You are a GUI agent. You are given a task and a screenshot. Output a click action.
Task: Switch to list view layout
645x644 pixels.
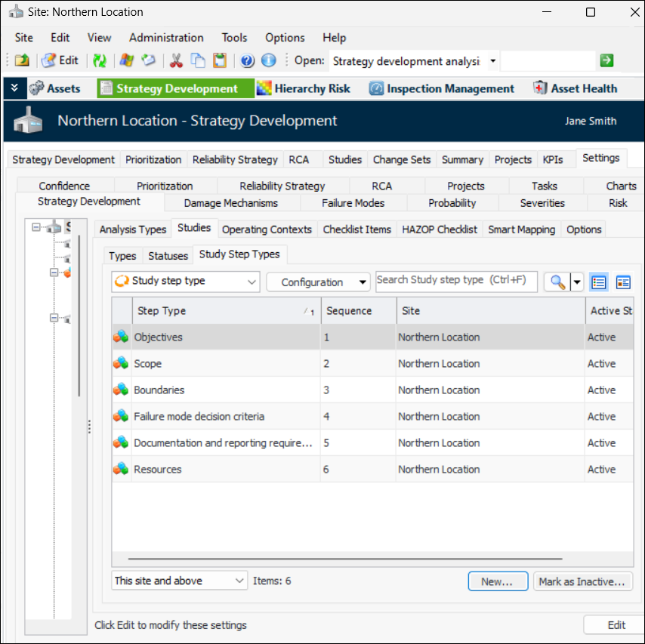point(599,282)
